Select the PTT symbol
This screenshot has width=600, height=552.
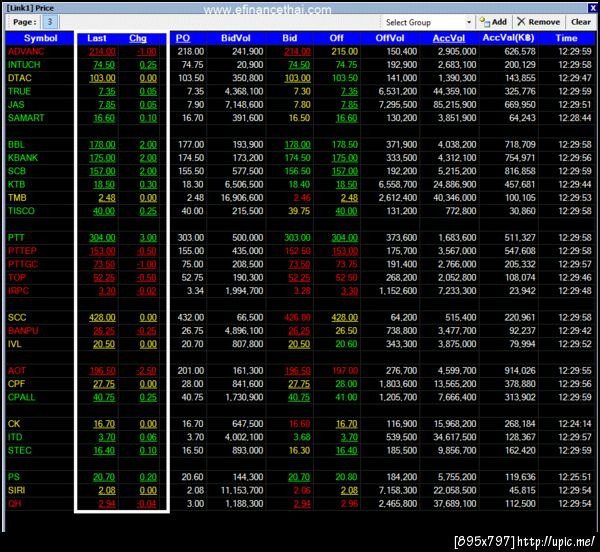click(x=16, y=238)
